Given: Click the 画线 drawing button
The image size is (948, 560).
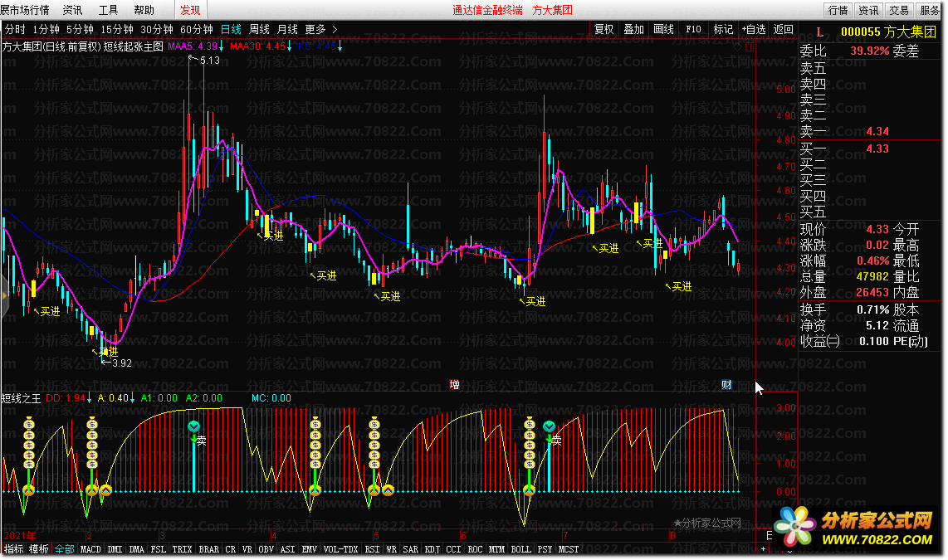Looking at the screenshot, I should tap(663, 29).
